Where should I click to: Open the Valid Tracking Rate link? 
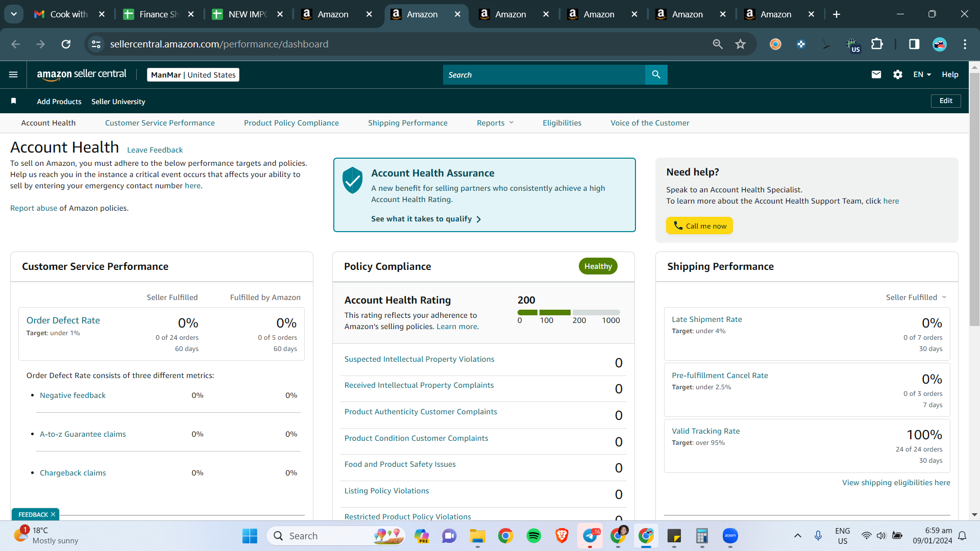(706, 431)
